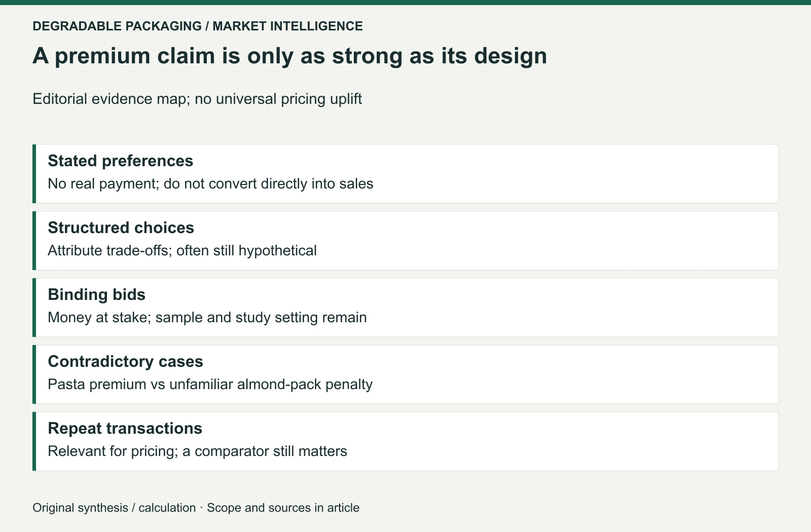This screenshot has height=532, width=811.
Task: Click 'Pasta premium vs unfamiliar almond-pack penalty' text
Action: [210, 384]
